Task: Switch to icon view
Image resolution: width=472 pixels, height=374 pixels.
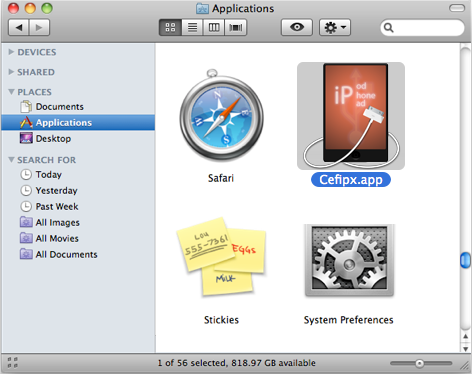Action: 170,27
